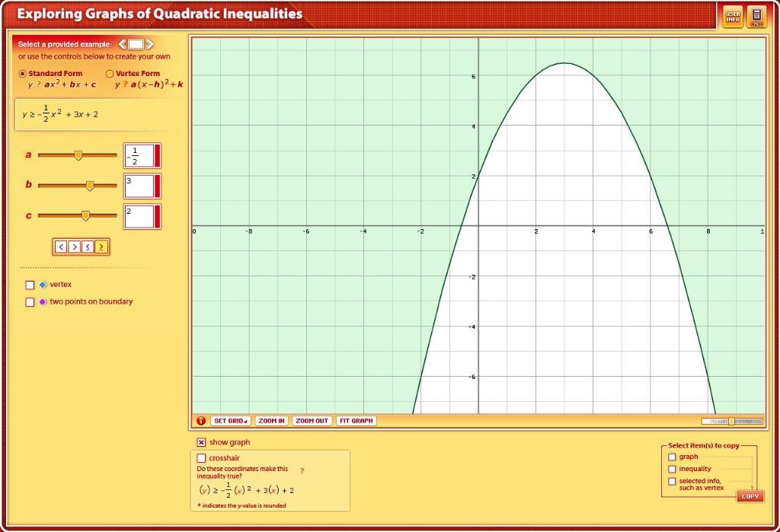Screen dimensions: 780x532
Task: Click the ZOOM IN button
Action: 272,421
